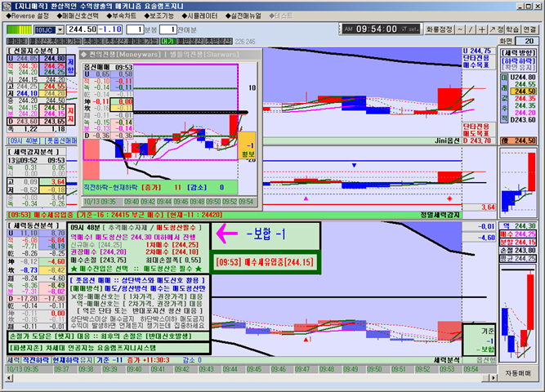Toggle the 콜청산,풋매매가능 status indicator
Image resolution: width=545 pixels, height=392 pixels.
click(x=56, y=42)
